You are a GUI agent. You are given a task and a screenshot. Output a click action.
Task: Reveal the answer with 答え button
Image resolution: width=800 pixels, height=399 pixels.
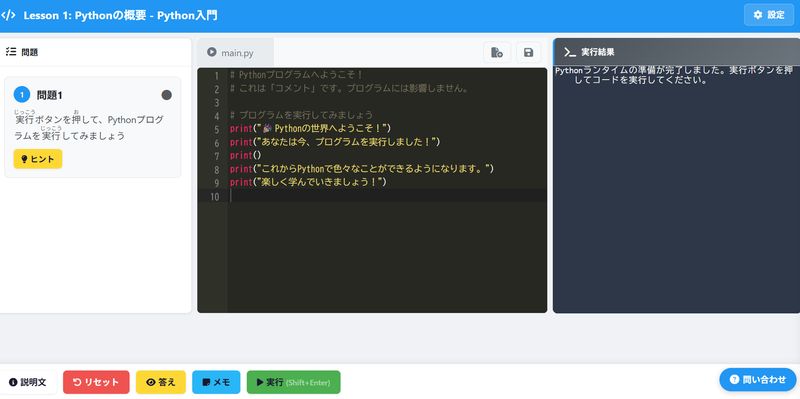tap(161, 382)
